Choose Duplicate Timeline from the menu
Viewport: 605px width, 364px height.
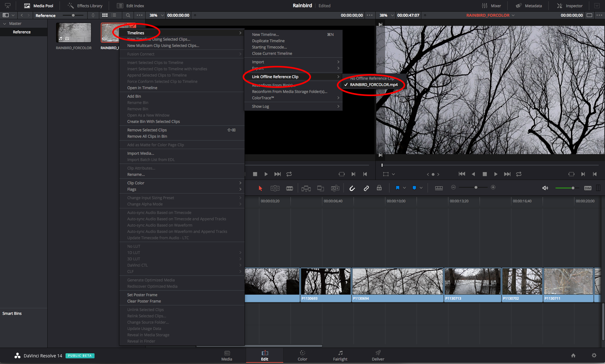[x=268, y=41]
